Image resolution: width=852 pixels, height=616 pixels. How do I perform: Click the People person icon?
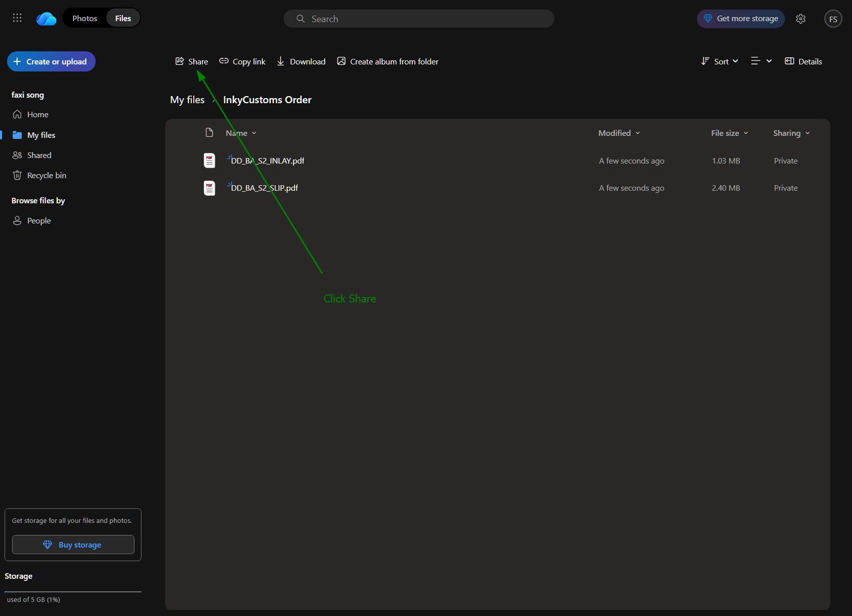[x=17, y=220]
